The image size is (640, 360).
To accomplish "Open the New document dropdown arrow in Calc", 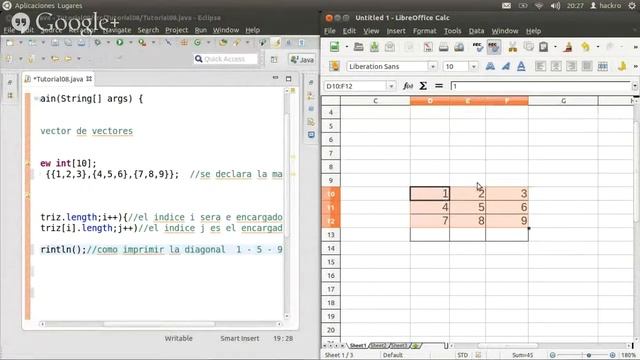I will 347,47.
